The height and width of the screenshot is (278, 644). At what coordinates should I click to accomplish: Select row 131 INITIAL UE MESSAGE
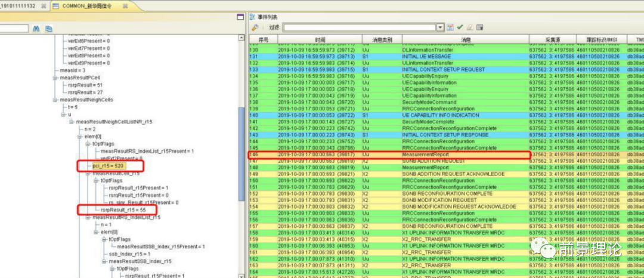click(447, 56)
